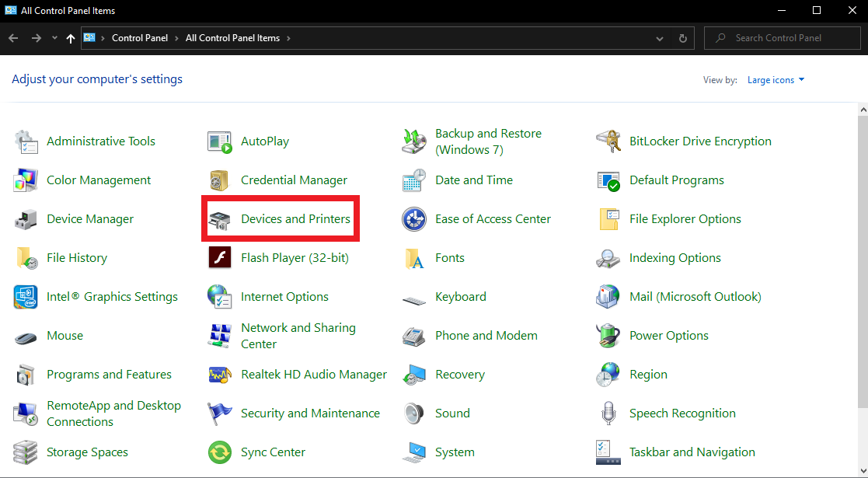Screen dimensions: 868x478
Task: Click the Color Management icon
Action: click(26, 180)
